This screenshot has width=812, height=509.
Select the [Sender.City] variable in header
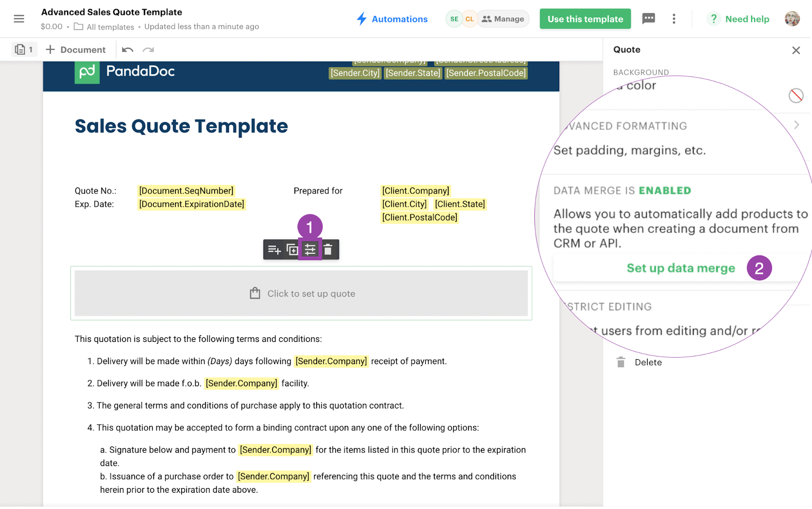pyautogui.click(x=355, y=73)
